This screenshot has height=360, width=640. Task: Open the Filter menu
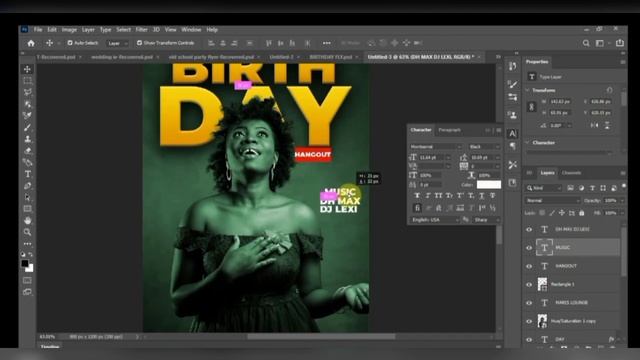click(142, 30)
